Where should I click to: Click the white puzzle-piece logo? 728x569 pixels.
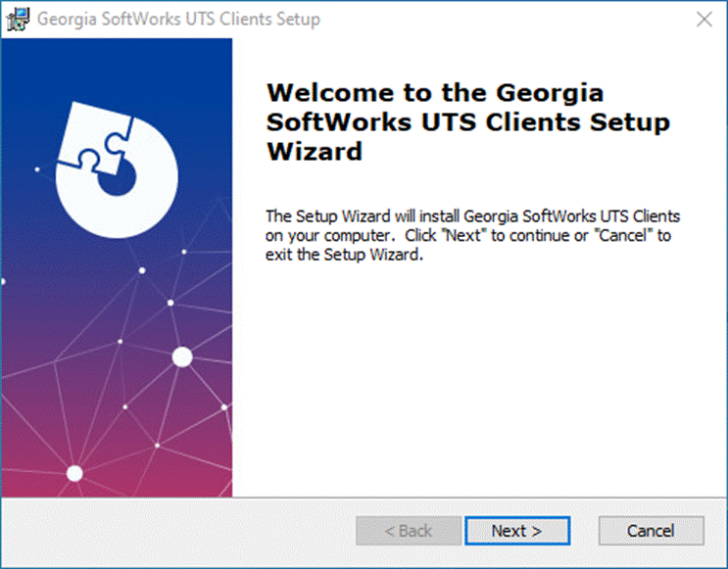[117, 169]
